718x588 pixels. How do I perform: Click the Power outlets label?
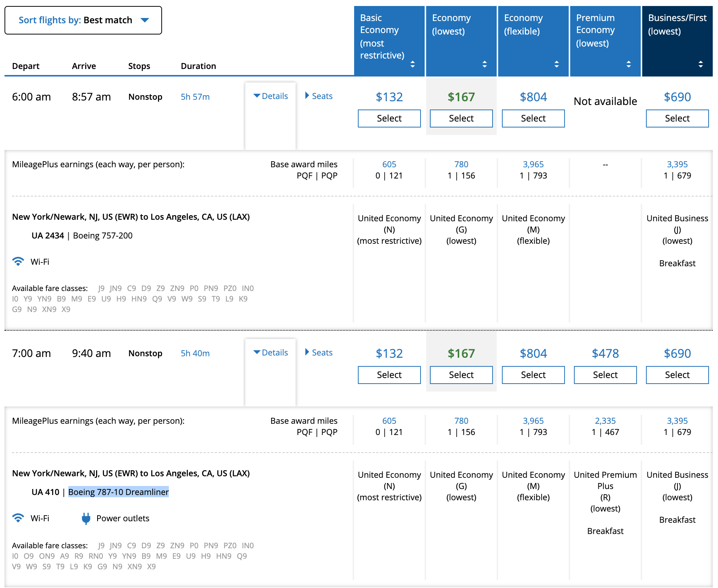[x=123, y=518]
